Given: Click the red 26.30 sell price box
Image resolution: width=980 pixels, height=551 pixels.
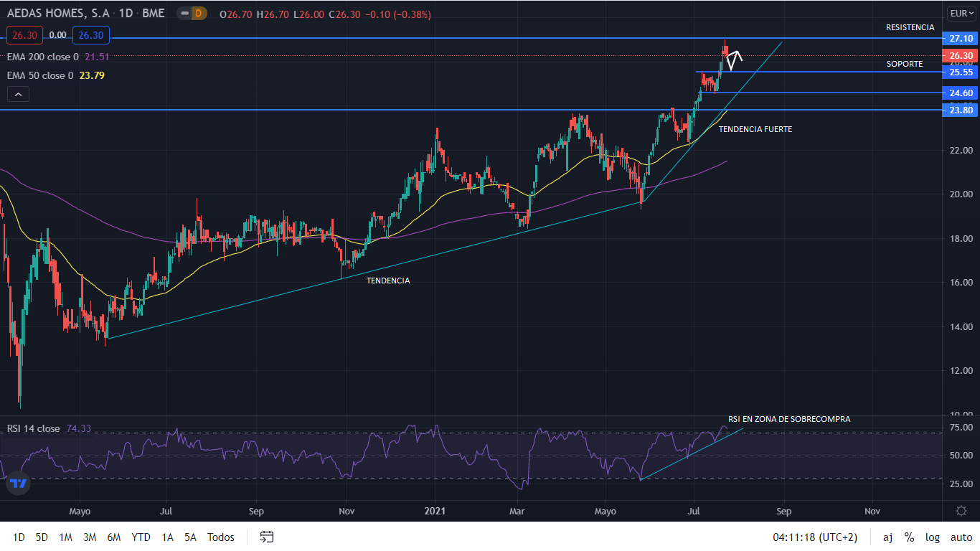Looking at the screenshot, I should tap(25, 34).
